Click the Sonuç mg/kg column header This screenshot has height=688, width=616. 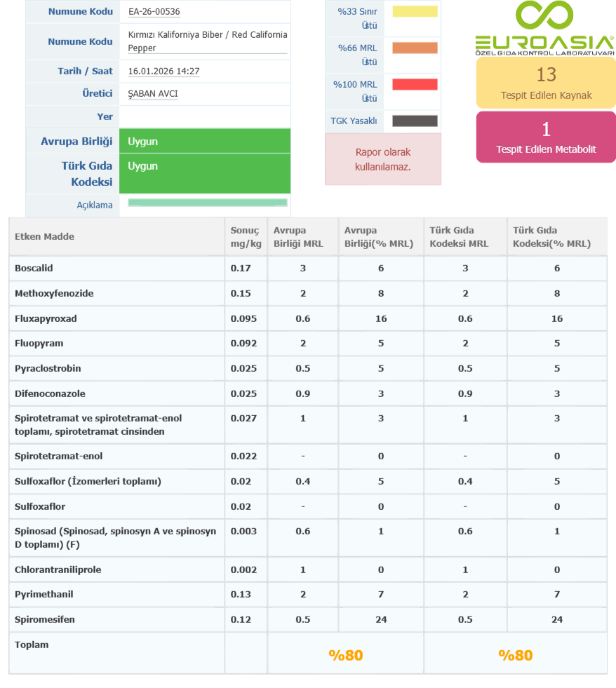tap(245, 237)
